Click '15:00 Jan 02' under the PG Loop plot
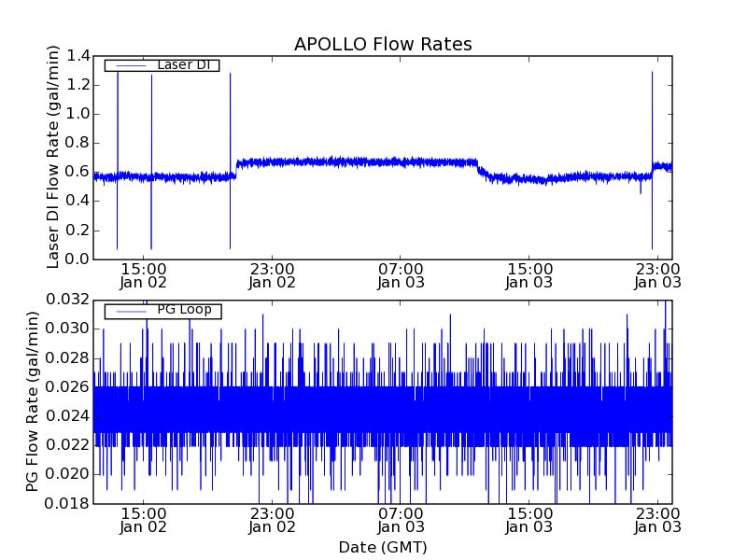This screenshot has height=560, width=747. (144, 521)
